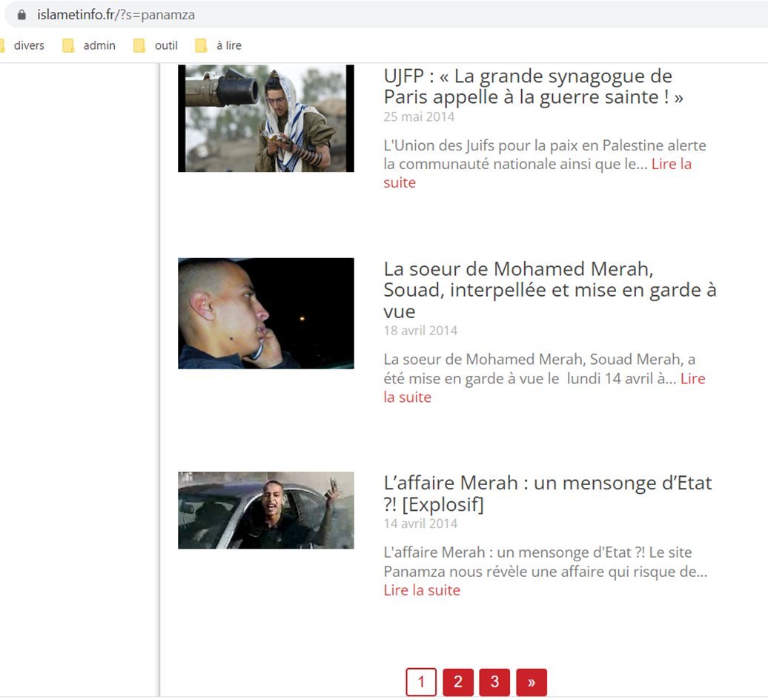Open La soeur de Mohamed Merah article title
Image resolution: width=768 pixels, height=700 pixels.
tap(549, 290)
